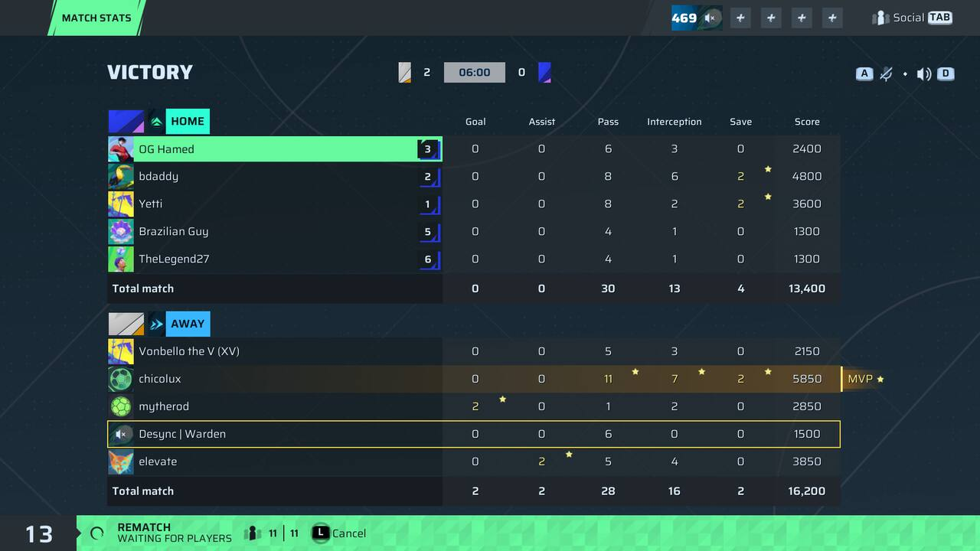
Task: Click home total score 13,400
Action: coord(807,289)
